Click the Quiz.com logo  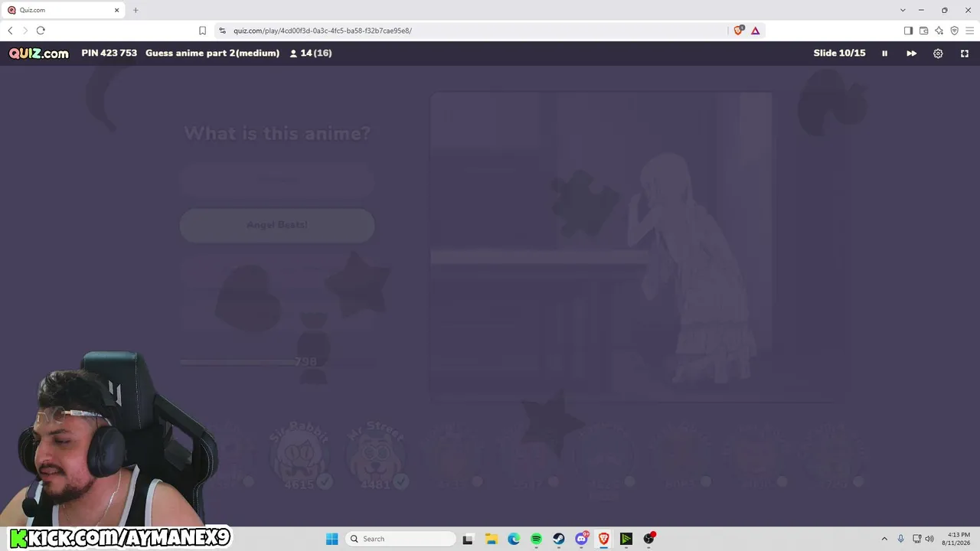point(39,54)
